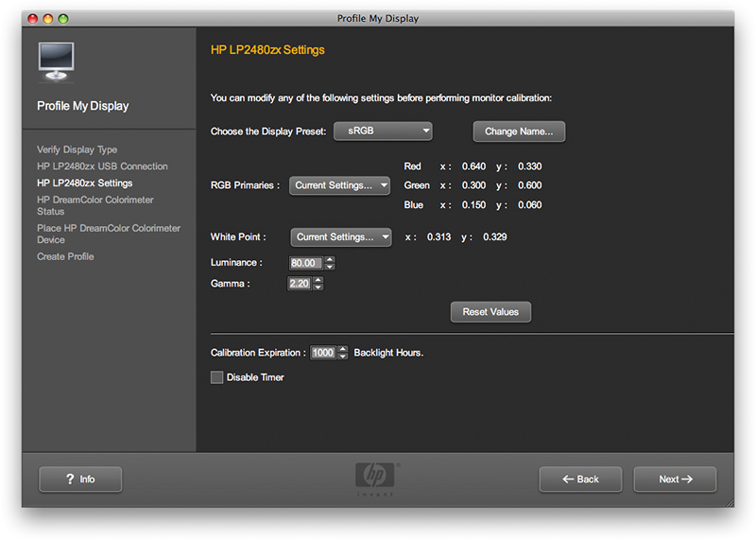Click the Red y value 0.330
This screenshot has height=540, width=756.
click(x=529, y=166)
